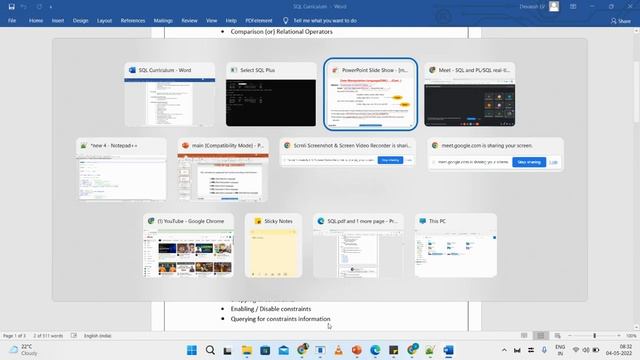Click the proofing check icon in status bar

point(74,336)
